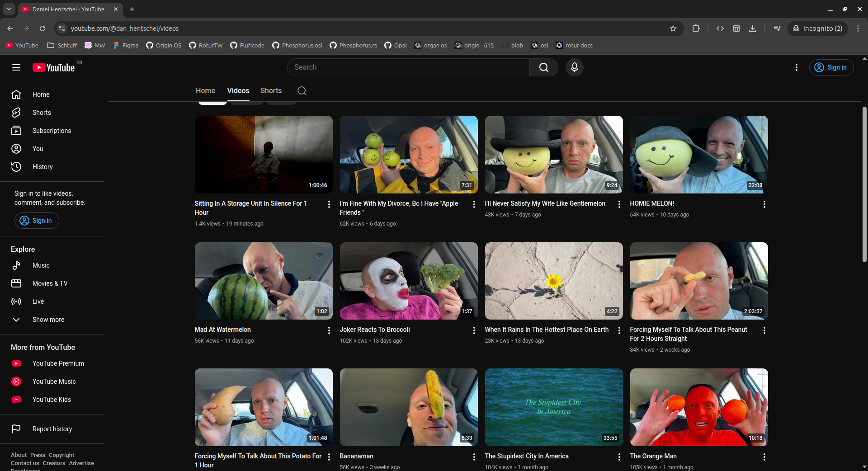Open the Creators footer link

pos(54,463)
